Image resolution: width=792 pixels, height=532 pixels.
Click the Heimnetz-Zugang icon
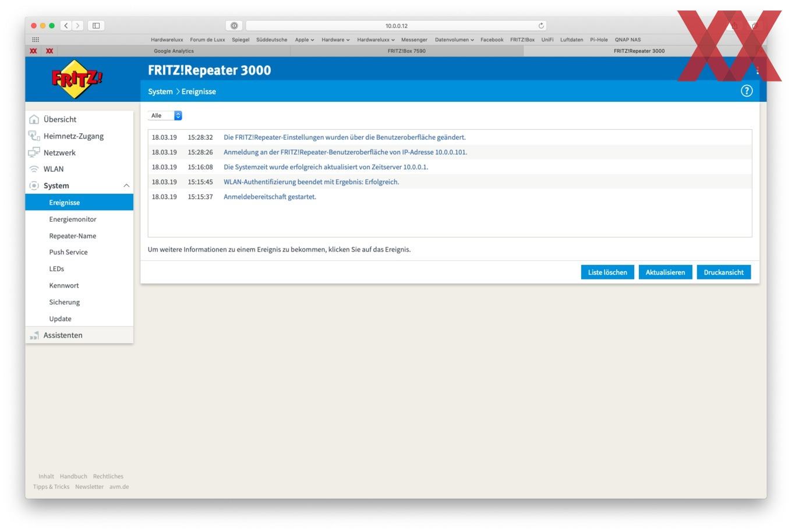point(34,136)
